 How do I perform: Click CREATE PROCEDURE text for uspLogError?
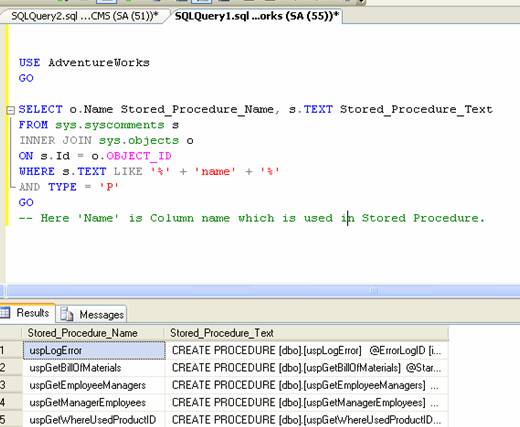click(307, 350)
